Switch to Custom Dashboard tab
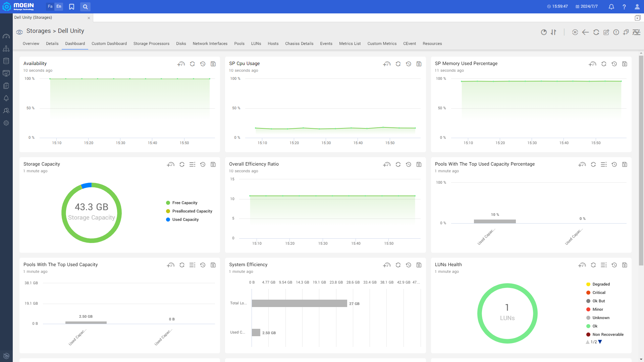 click(x=109, y=44)
